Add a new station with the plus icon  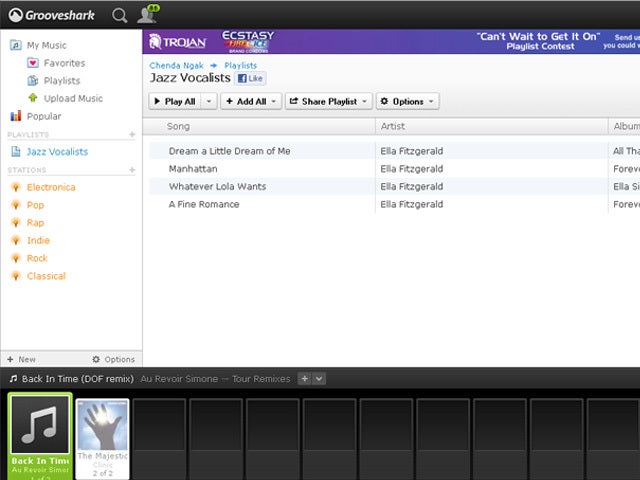click(x=132, y=170)
